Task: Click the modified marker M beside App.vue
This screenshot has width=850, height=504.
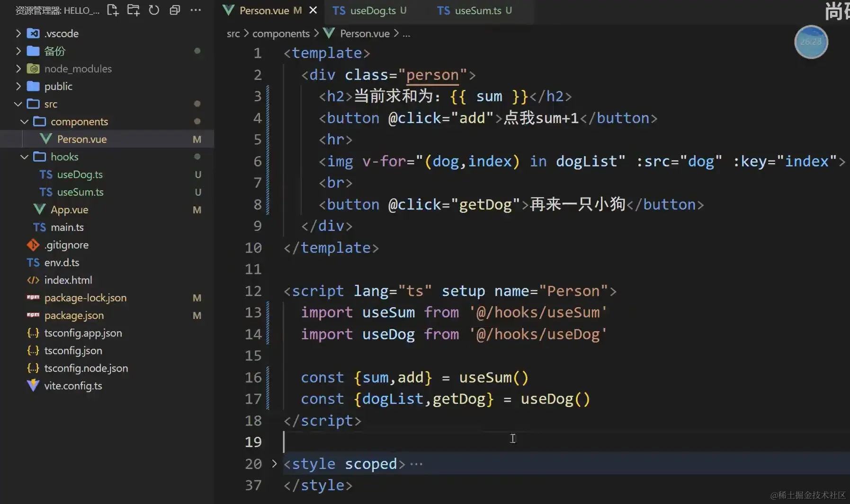Action: (197, 210)
